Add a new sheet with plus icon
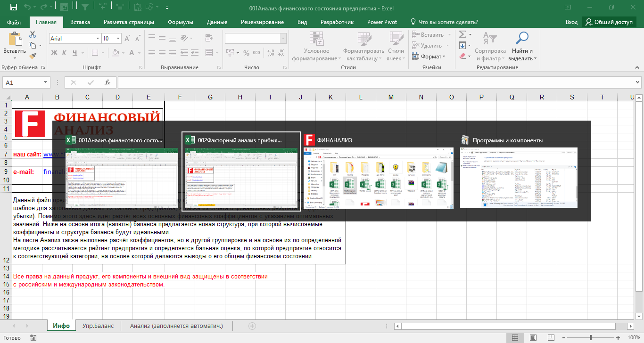644x343 pixels. [x=252, y=326]
